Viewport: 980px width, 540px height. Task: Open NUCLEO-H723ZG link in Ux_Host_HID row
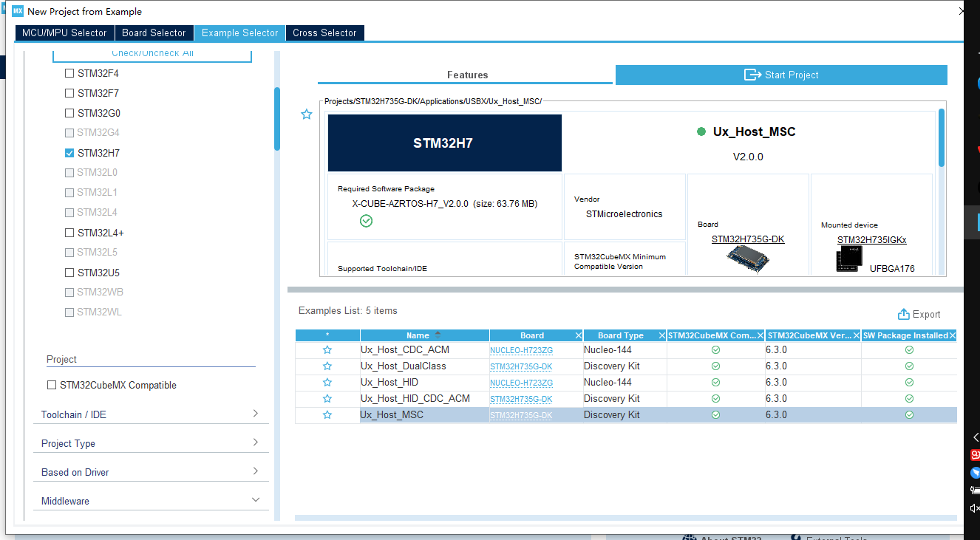(521, 383)
